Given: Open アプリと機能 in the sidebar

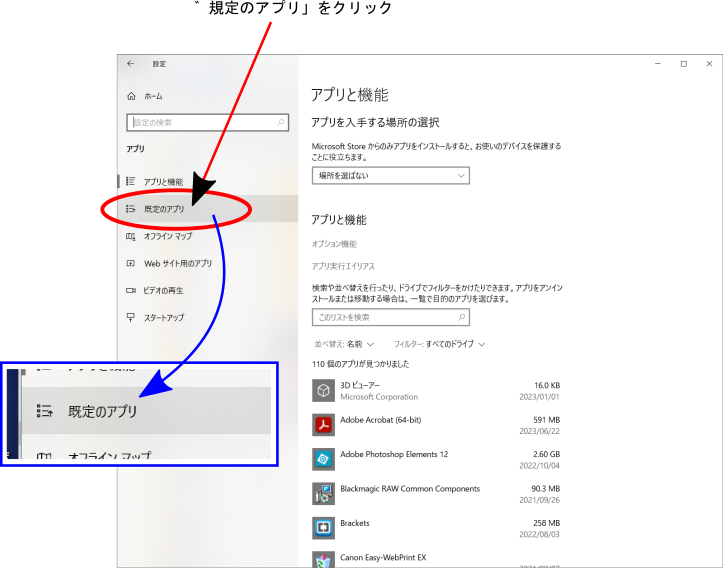Looking at the screenshot, I should [x=162, y=182].
